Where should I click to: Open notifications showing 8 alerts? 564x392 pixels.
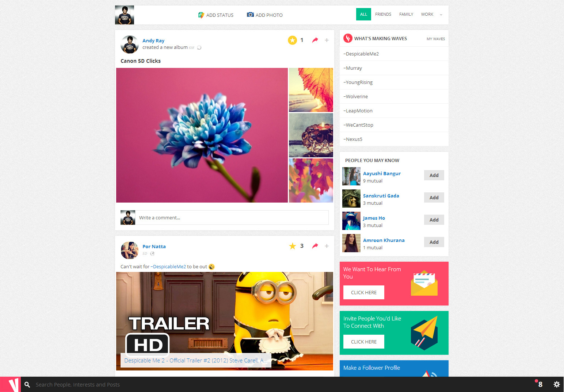point(540,384)
